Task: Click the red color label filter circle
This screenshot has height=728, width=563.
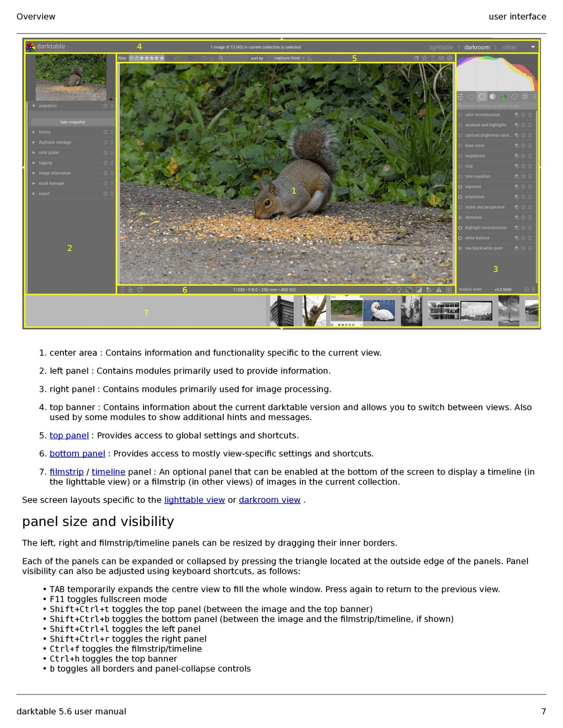Action: click(170, 58)
